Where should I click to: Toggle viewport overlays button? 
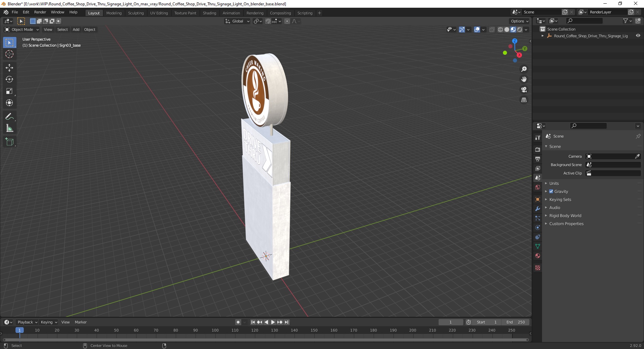[x=477, y=30]
